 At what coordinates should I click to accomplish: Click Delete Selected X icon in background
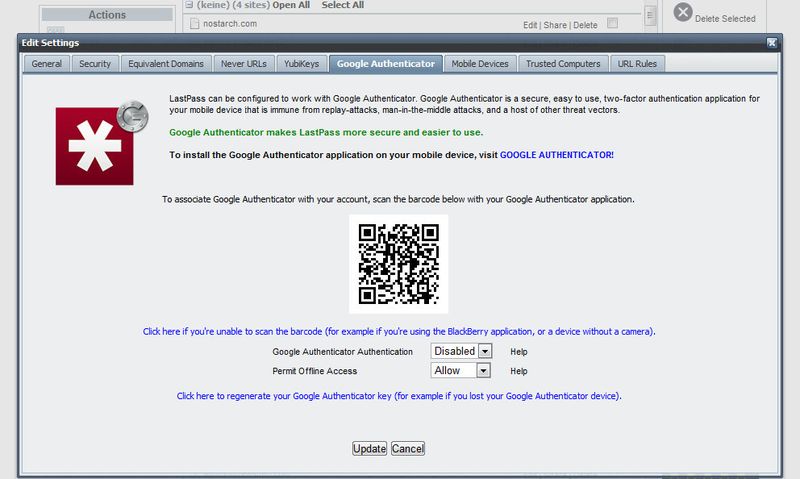tap(683, 12)
